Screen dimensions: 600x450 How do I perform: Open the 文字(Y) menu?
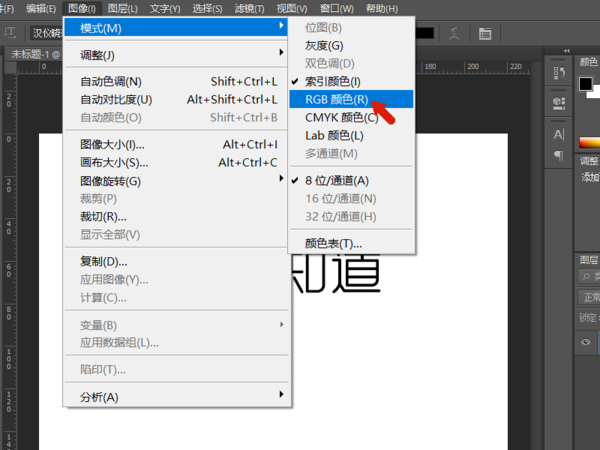[165, 8]
